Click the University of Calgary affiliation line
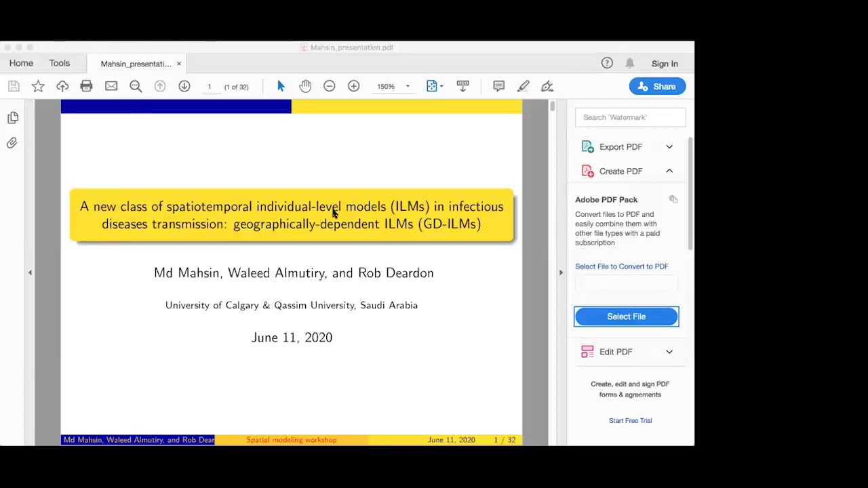The height and width of the screenshot is (488, 868). tap(292, 306)
